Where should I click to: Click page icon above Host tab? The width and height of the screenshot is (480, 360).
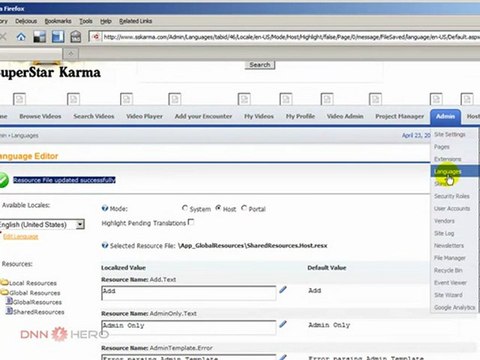coord(467,99)
